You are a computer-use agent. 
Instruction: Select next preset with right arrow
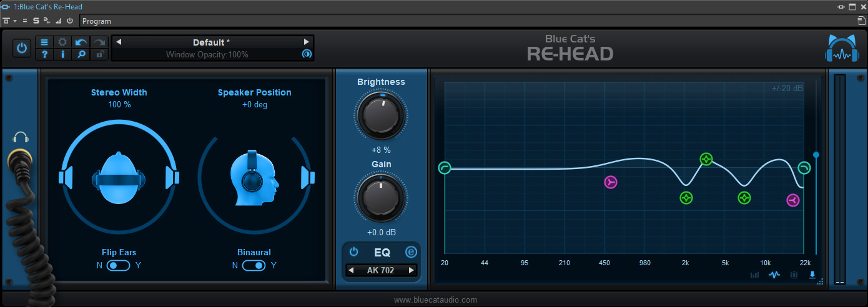(x=306, y=42)
